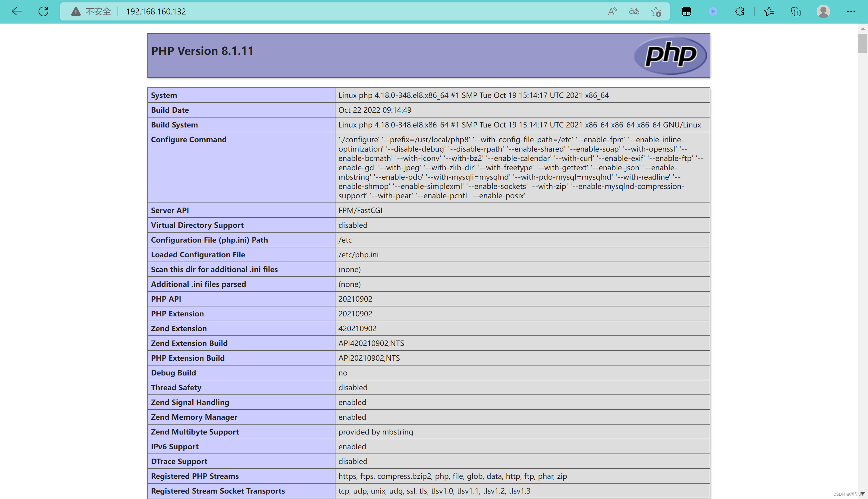868x499 pixels.
Task: Click the PHP Version 8.1.11 heading
Action: click(202, 51)
